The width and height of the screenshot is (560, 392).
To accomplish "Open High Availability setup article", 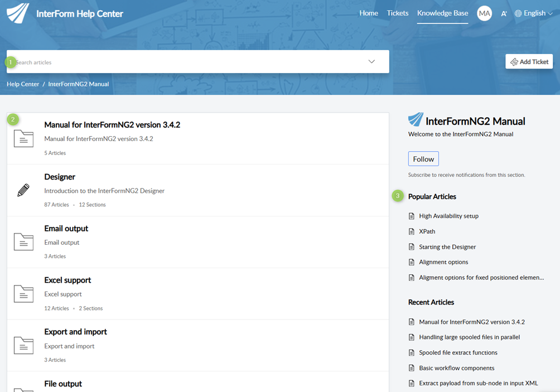I will click(x=448, y=216).
